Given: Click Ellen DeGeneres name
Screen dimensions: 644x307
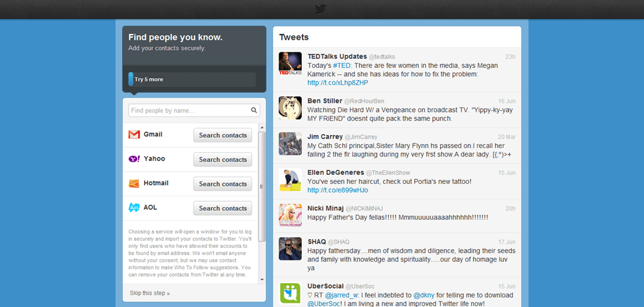Looking at the screenshot, I should (336, 172).
